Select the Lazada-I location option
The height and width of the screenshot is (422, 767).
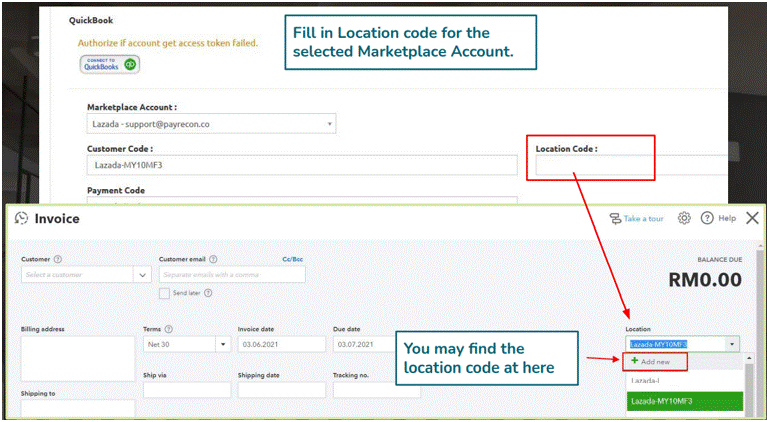click(646, 380)
